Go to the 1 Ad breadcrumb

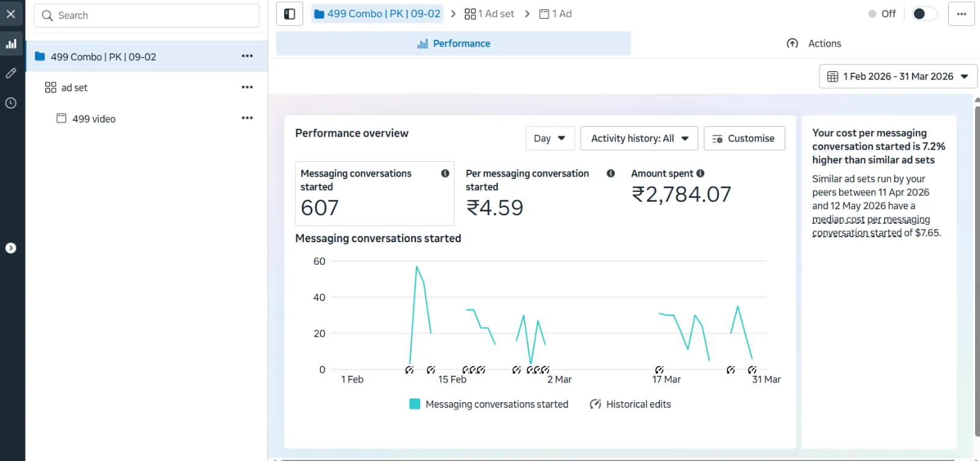pos(556,13)
